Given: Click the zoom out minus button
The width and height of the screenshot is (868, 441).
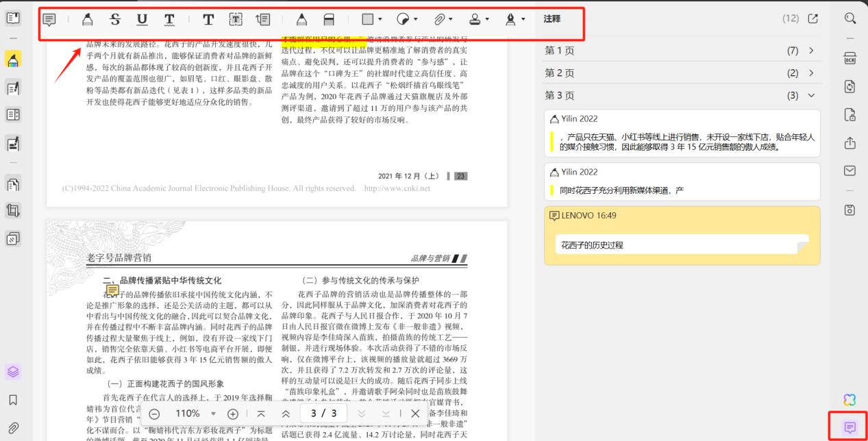Looking at the screenshot, I should pyautogui.click(x=154, y=414).
